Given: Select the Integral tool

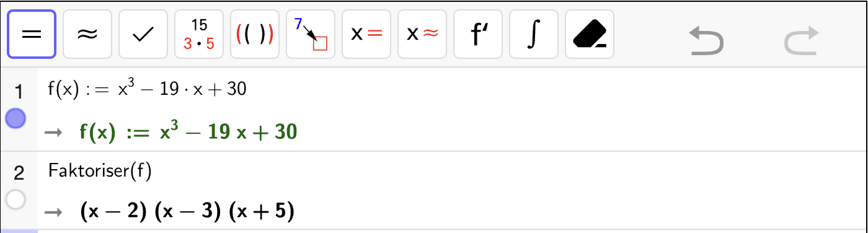Looking at the screenshot, I should tap(534, 34).
